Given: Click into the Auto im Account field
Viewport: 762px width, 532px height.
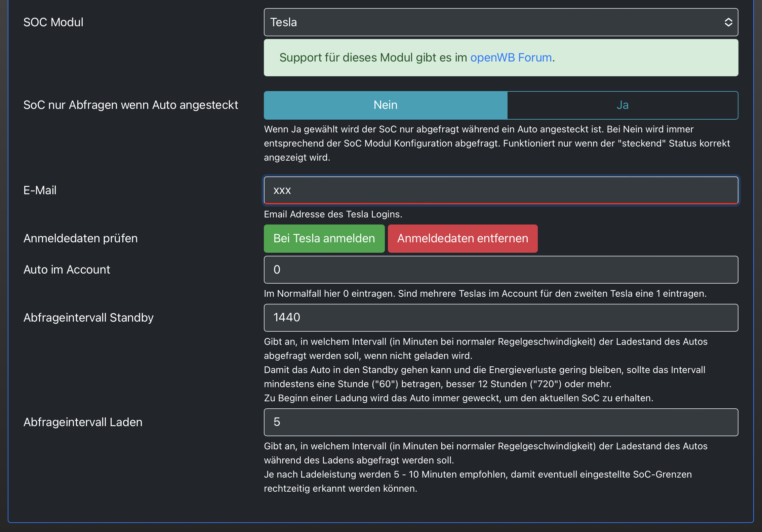Looking at the screenshot, I should (501, 270).
